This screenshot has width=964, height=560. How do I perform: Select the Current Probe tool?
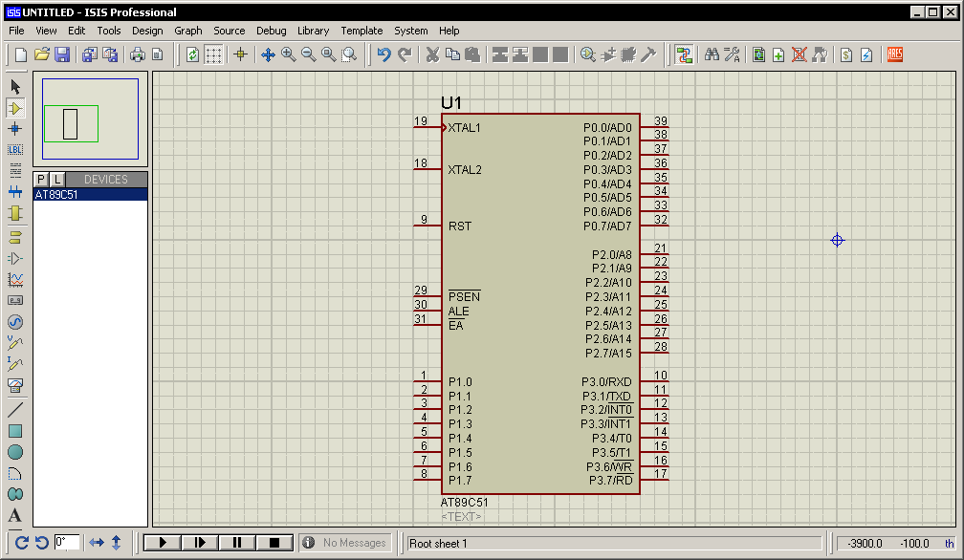pos(15,363)
